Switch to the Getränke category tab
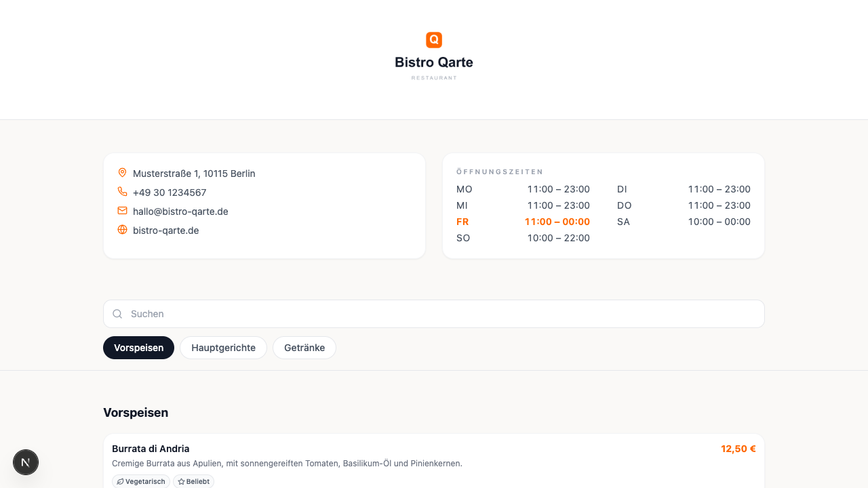The height and width of the screenshot is (488, 868). (304, 348)
